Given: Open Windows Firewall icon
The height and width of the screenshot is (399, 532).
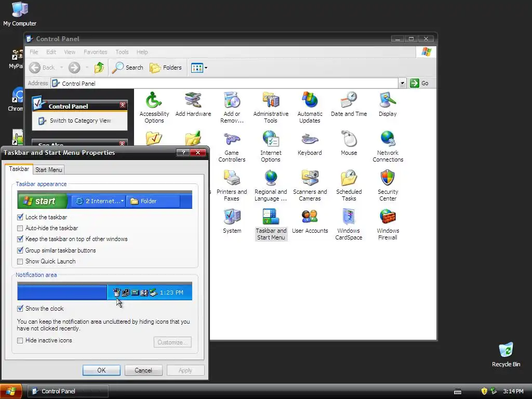Looking at the screenshot, I should (x=388, y=224).
